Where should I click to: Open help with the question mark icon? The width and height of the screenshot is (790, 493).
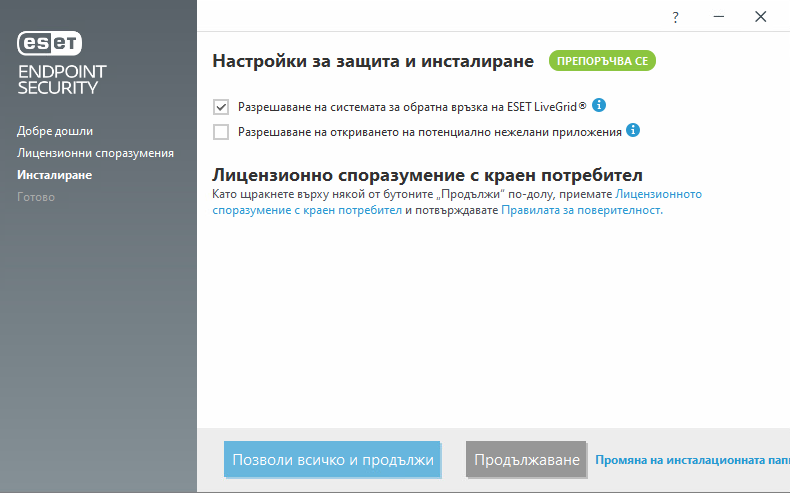675,17
